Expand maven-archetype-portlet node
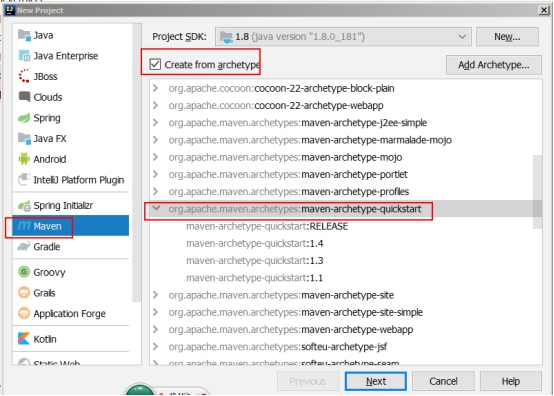 155,174
